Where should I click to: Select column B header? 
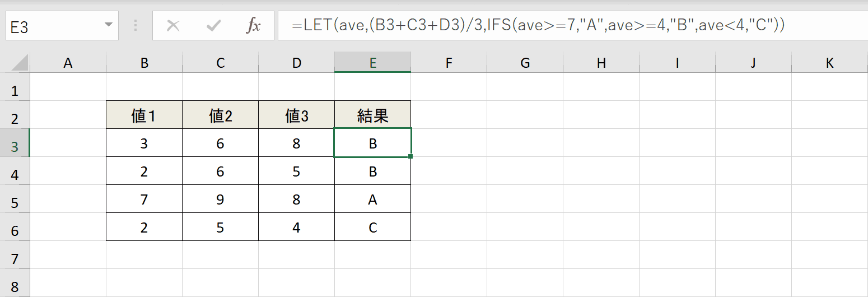tap(144, 63)
